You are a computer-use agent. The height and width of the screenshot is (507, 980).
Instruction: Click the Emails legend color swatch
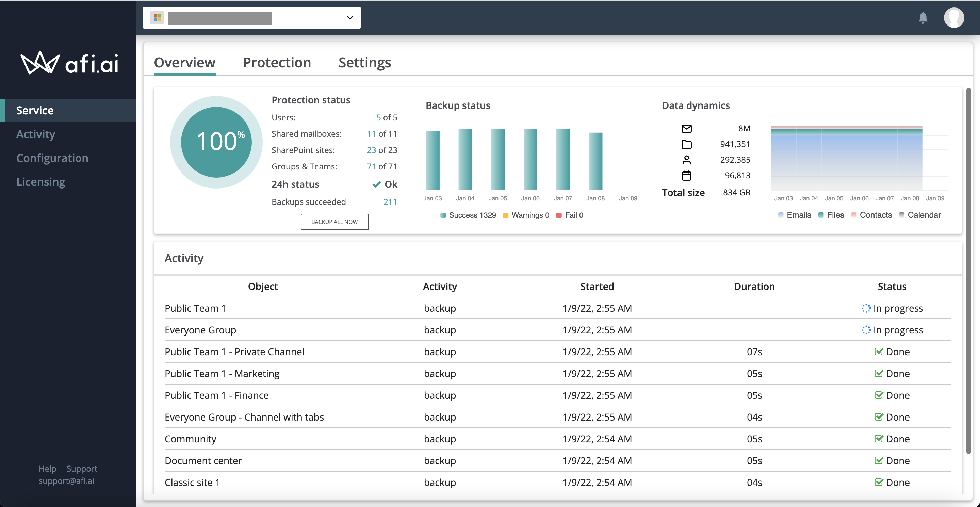[781, 215]
